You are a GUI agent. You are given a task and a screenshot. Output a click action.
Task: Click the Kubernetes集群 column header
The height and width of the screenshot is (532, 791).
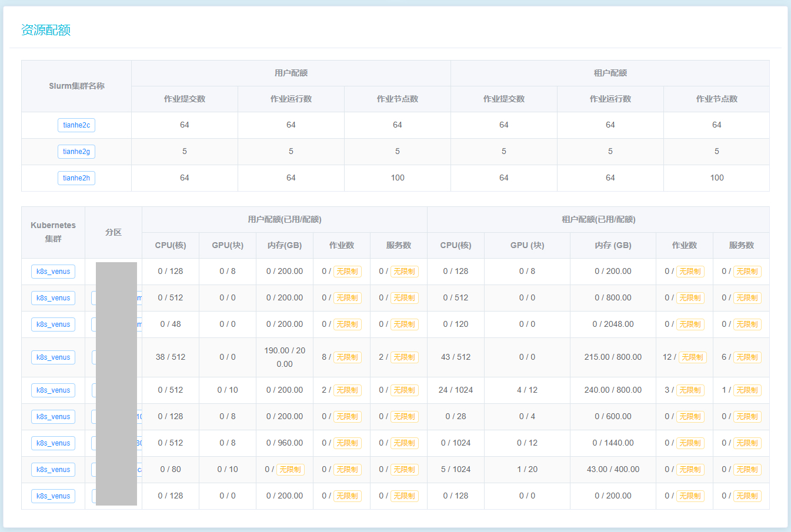[53, 232]
